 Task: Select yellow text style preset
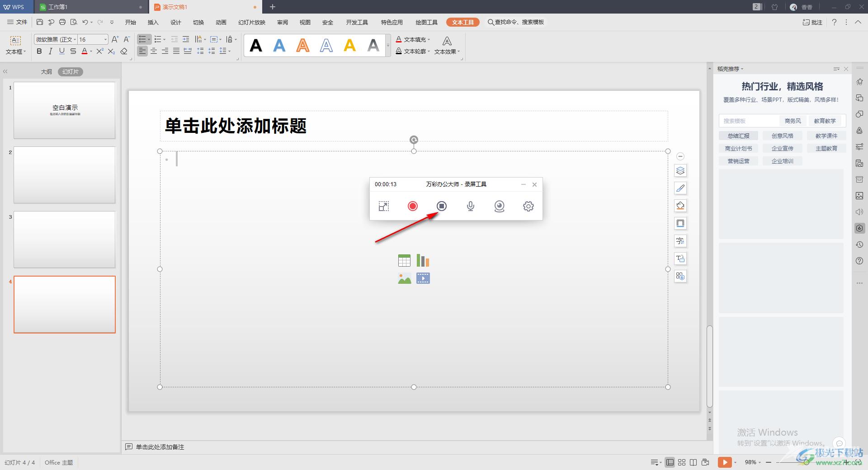point(349,45)
